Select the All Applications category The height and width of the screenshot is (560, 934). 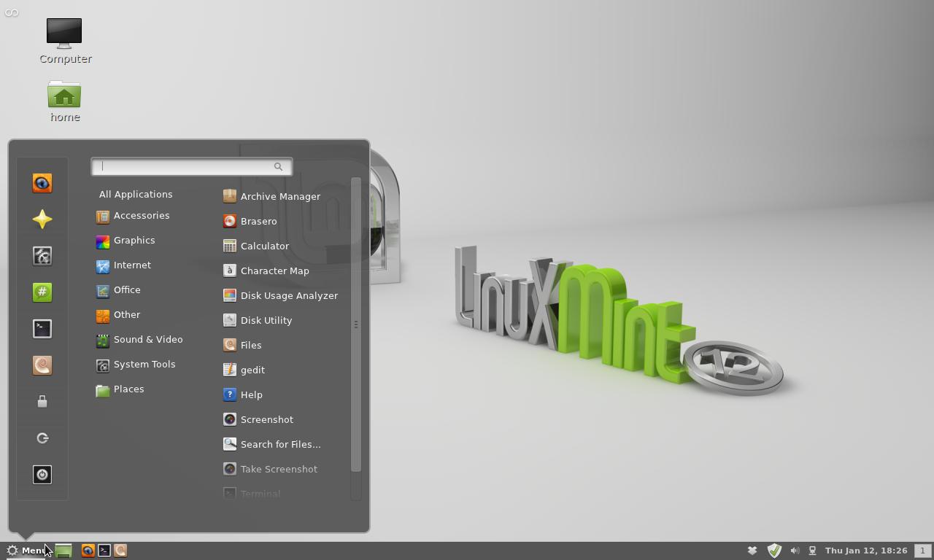coord(136,195)
